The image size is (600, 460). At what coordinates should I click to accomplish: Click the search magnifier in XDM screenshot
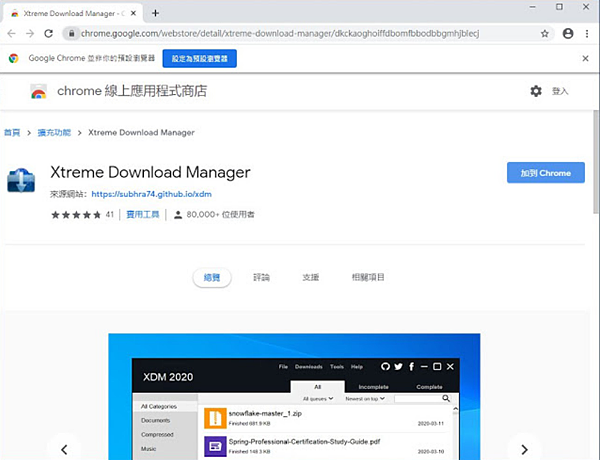(x=446, y=398)
